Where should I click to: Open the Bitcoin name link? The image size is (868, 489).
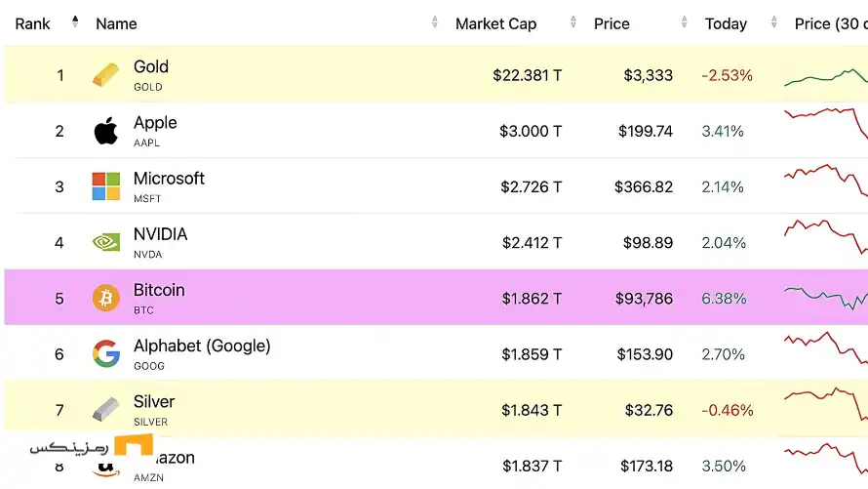(x=159, y=290)
